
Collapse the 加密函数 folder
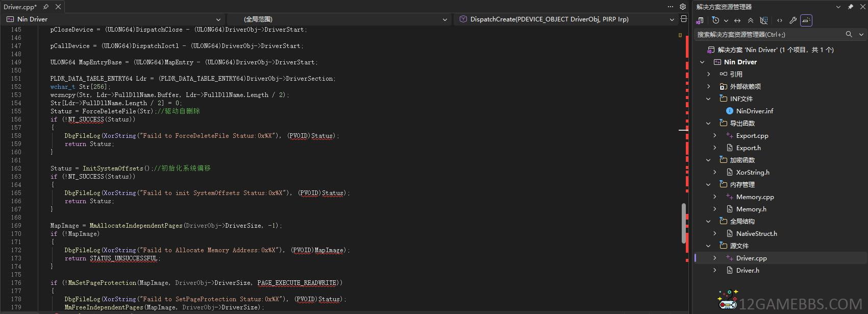[708, 160]
